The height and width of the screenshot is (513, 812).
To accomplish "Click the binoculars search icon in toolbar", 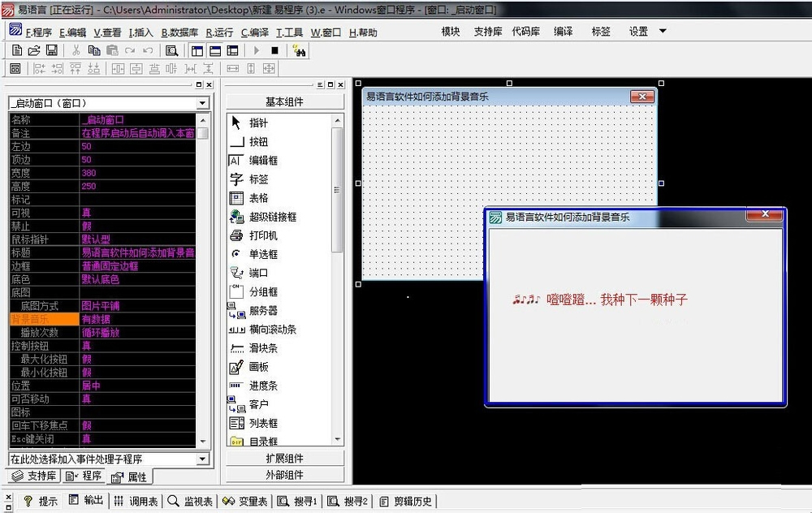I will click(298, 50).
